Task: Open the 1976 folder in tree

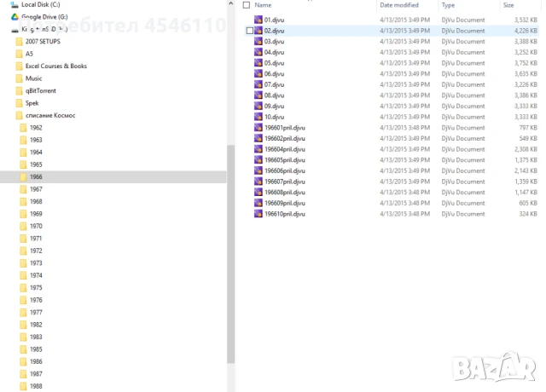Action: point(36,300)
